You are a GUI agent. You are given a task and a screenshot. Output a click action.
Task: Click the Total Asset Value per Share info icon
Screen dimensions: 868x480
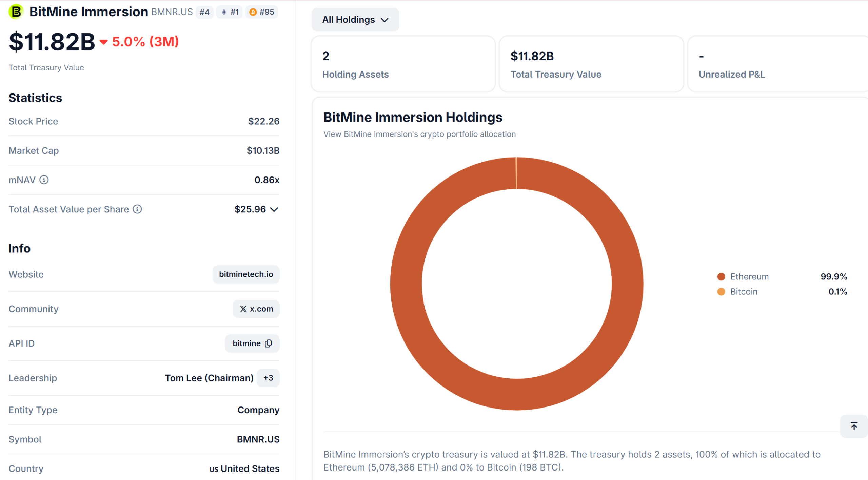click(137, 209)
